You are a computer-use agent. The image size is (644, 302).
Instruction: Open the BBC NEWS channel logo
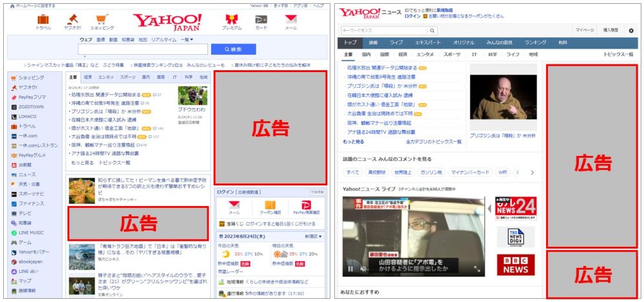coord(516,265)
